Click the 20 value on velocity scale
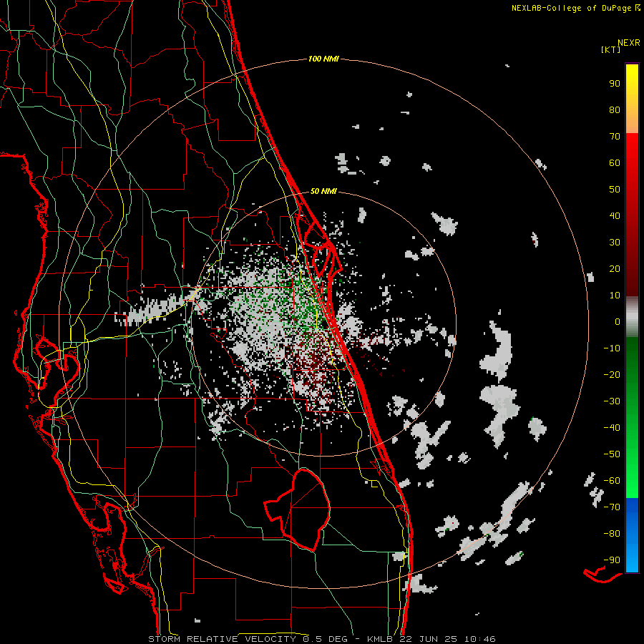The width and height of the screenshot is (644, 644). pos(615,268)
